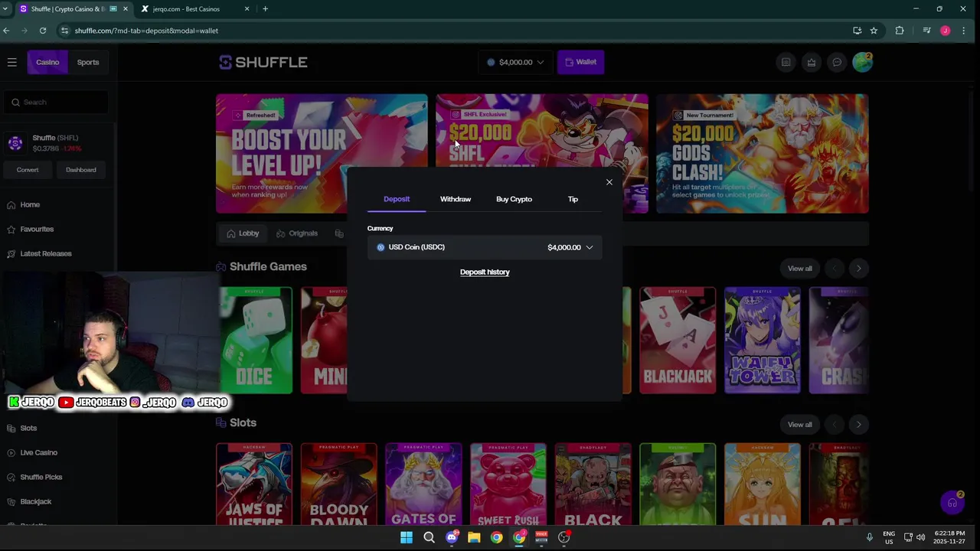Open the hamburger sidebar menu

(12, 62)
